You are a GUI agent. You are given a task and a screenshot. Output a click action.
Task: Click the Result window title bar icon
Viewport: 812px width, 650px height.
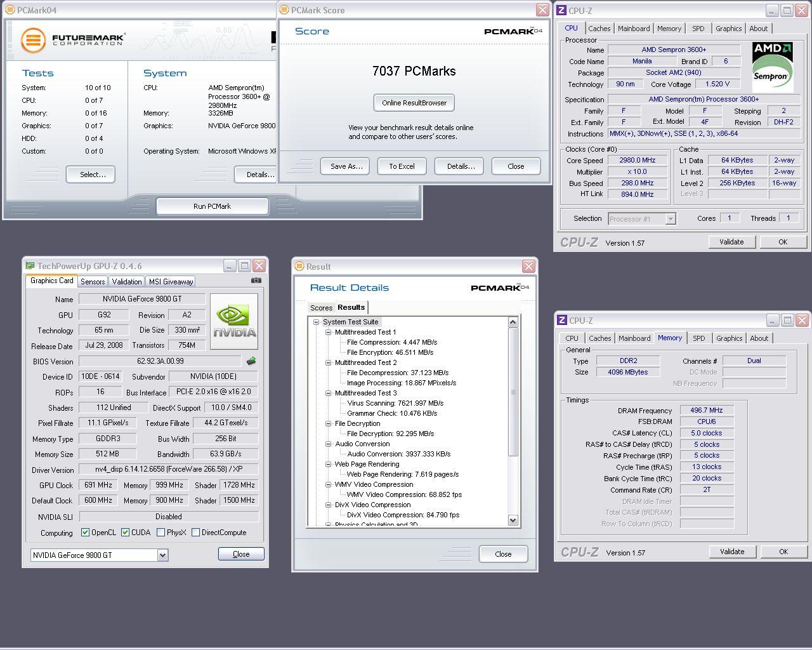click(x=299, y=267)
